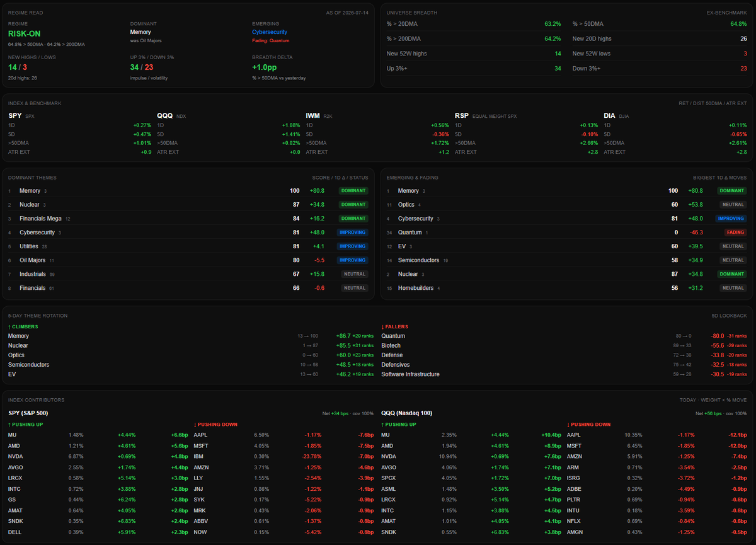Open the Oil Majors row in Dominant Themes
Viewport: 756px width, 545px height.
pos(189,260)
